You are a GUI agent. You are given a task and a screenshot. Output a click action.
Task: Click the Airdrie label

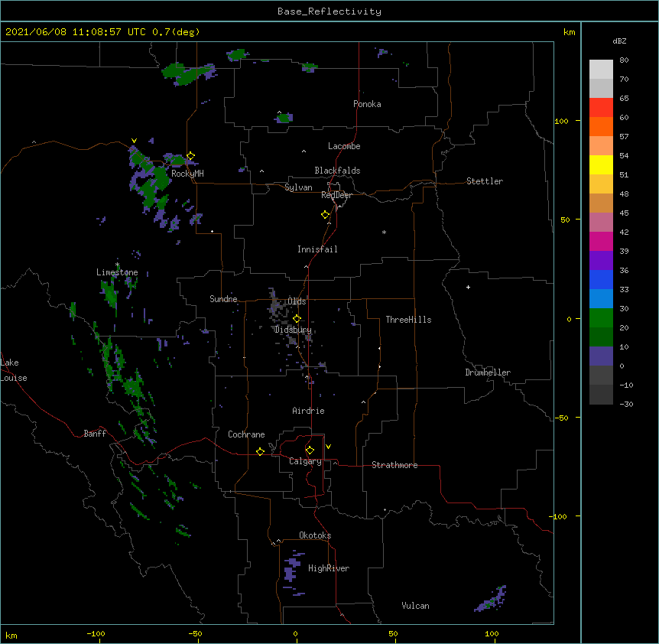309,411
